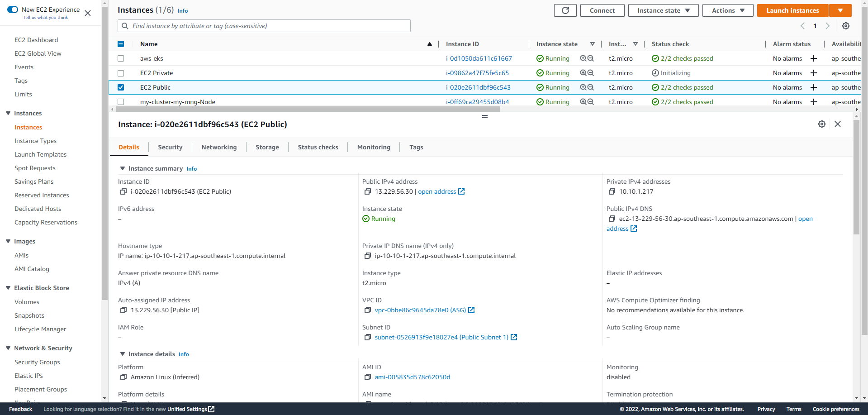Copy the Subnet ID value
868x415 pixels.
coord(367,337)
